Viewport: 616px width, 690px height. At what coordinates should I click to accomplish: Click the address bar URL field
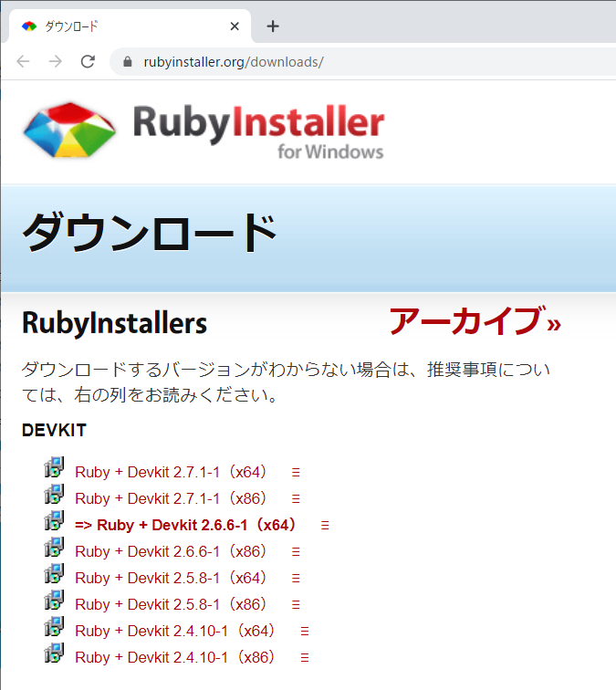click(365, 62)
